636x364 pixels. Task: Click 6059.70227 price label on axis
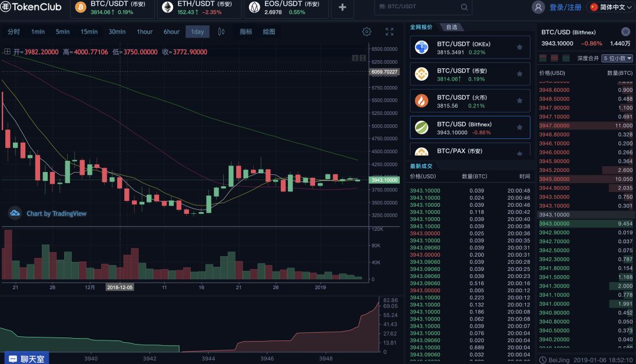(385, 72)
